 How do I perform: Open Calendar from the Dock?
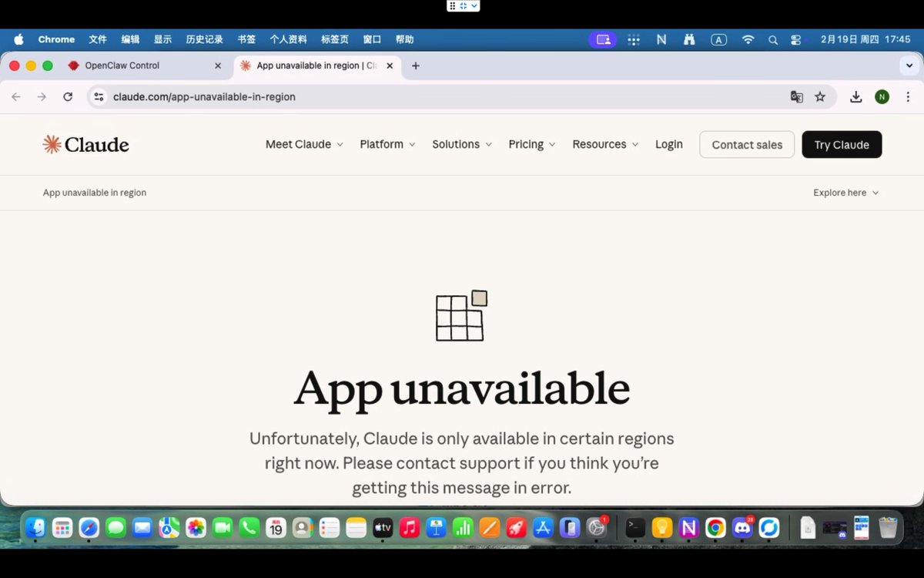coord(276,527)
